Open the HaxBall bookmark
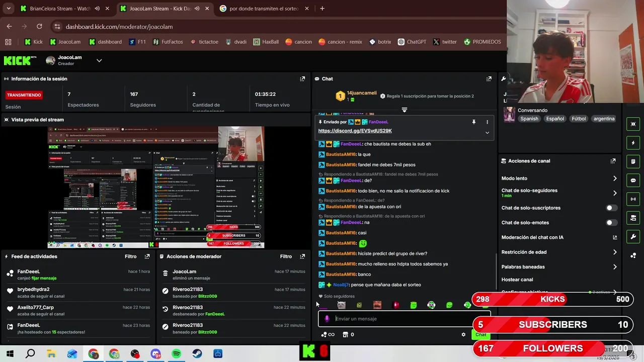The width and height of the screenshot is (644, 362). tap(266, 42)
